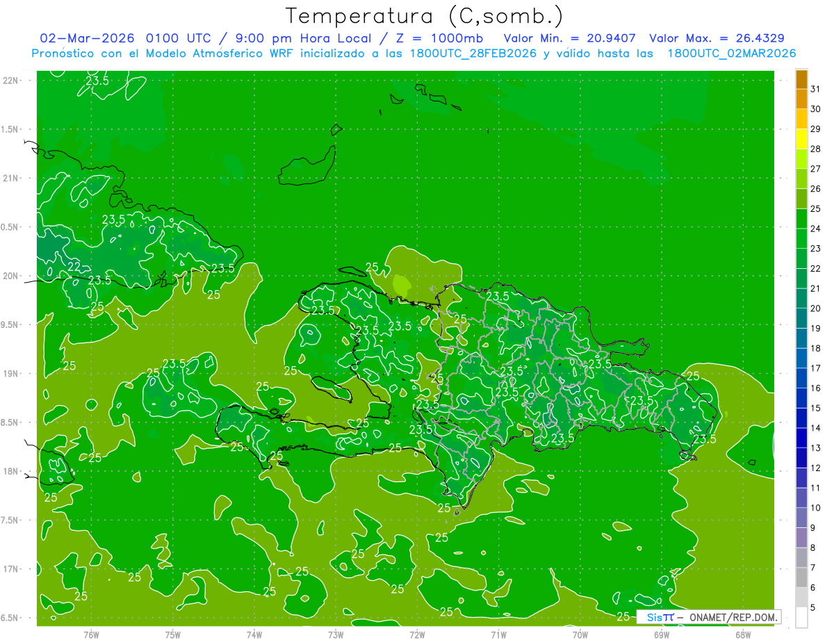Image resolution: width=834 pixels, height=644 pixels.
Task: Click the orange colorbar segment between 30 and 31
Action: point(801,99)
